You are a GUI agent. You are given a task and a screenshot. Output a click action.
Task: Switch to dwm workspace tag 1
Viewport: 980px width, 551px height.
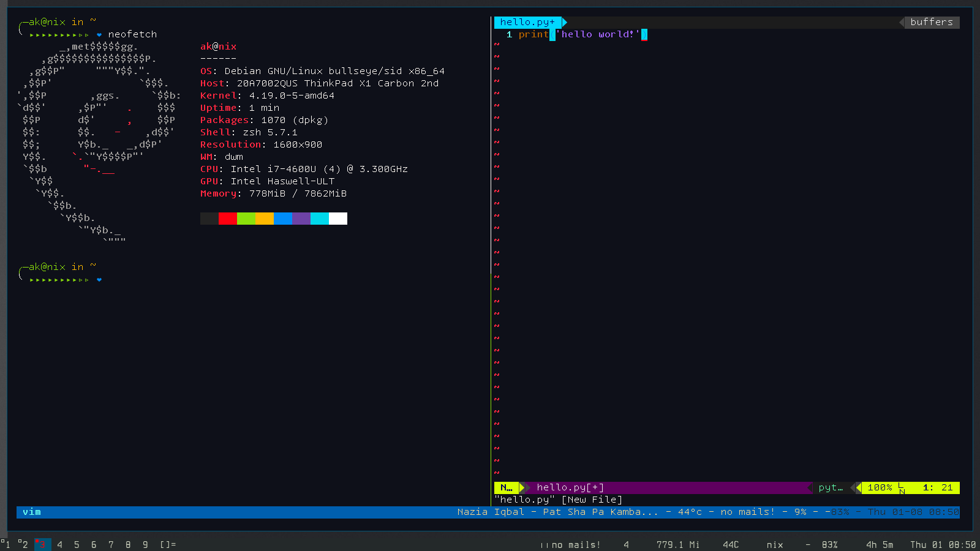6,544
